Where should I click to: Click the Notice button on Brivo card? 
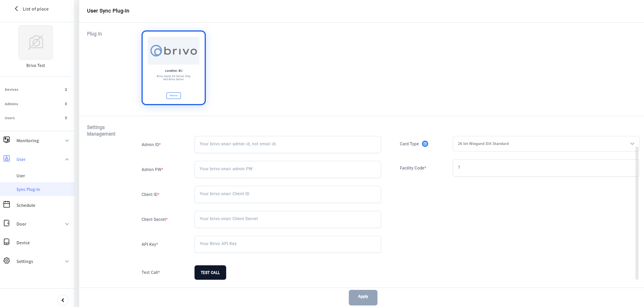[x=173, y=95]
